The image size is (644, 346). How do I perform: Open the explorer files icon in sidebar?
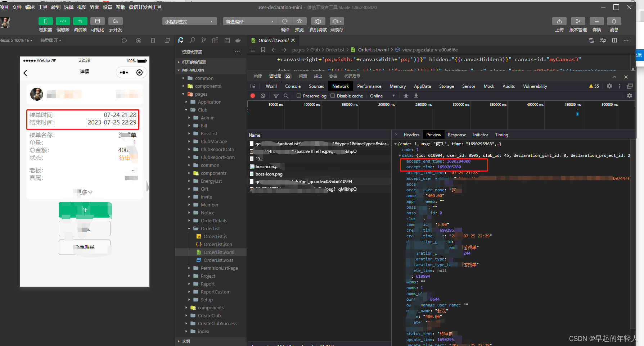pos(181,40)
